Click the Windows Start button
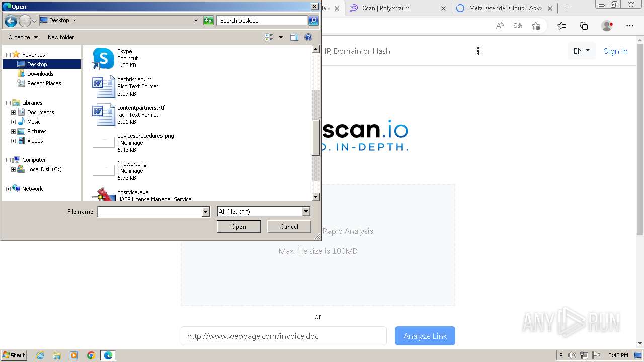The height and width of the screenshot is (362, 644). [x=14, y=355]
